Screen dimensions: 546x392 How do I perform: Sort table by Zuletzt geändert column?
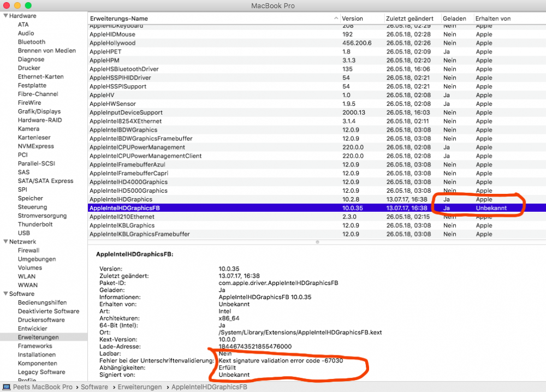click(x=410, y=19)
